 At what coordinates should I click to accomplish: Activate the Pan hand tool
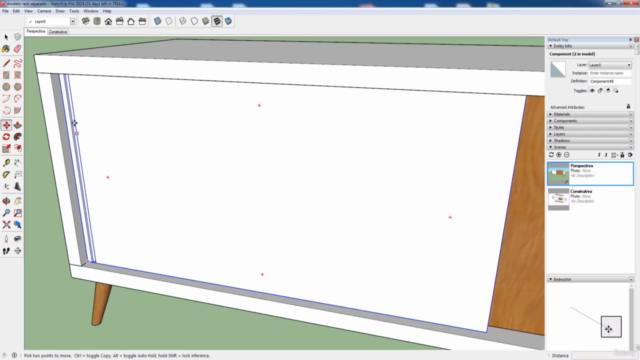[x=18, y=201]
